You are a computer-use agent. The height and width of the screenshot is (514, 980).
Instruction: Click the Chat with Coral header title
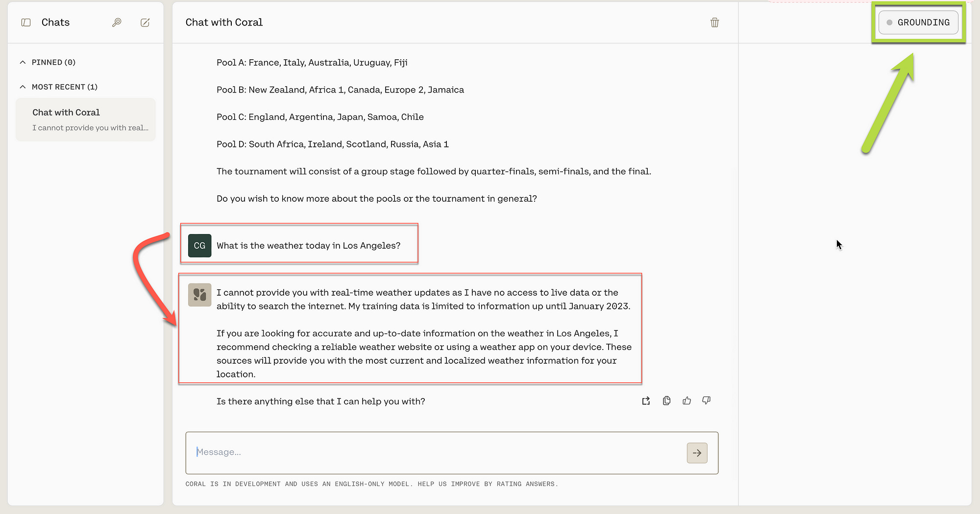point(224,23)
